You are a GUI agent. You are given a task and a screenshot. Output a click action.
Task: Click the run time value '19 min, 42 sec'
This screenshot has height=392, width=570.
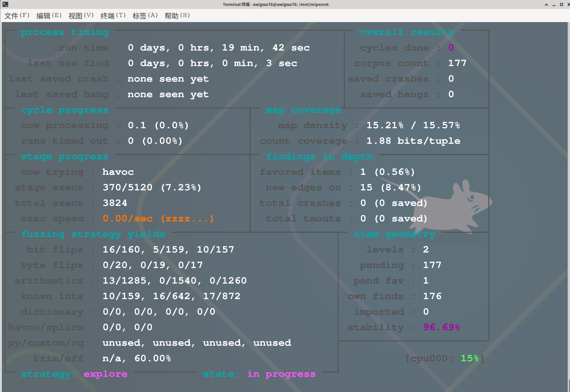tap(266, 48)
